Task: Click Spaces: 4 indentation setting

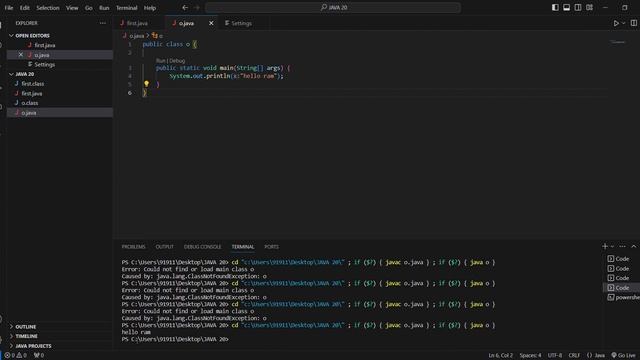Action: [x=530, y=356]
